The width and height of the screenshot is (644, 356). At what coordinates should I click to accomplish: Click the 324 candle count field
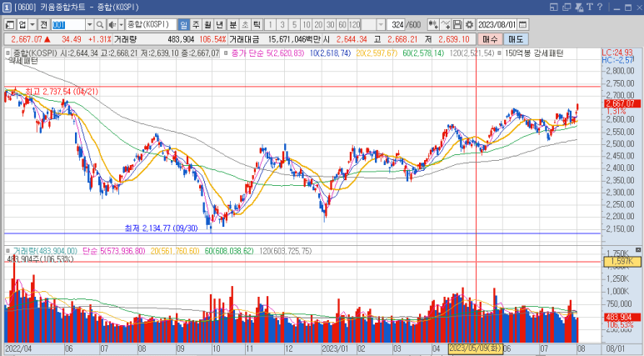click(397, 25)
